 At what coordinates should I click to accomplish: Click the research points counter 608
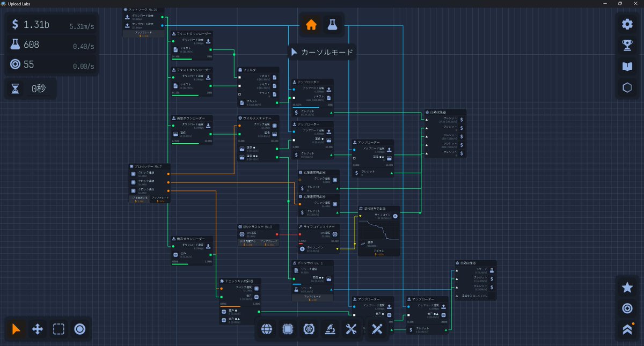(52, 45)
